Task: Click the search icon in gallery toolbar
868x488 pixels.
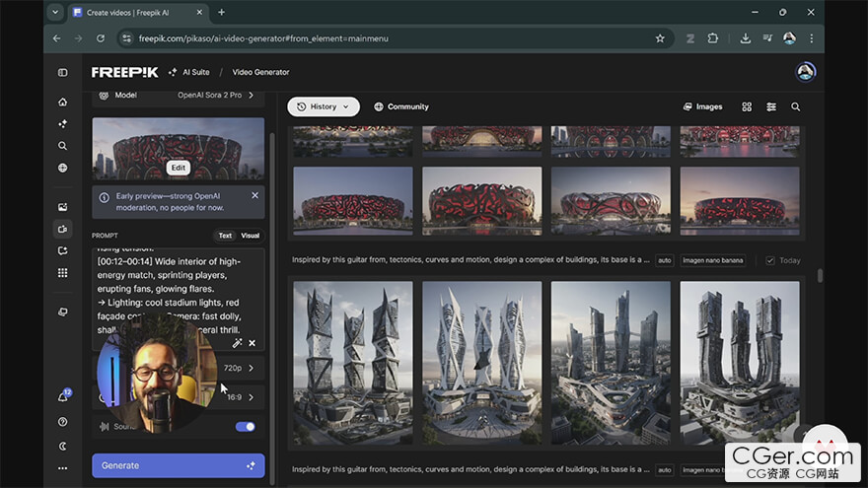Action: (x=795, y=106)
